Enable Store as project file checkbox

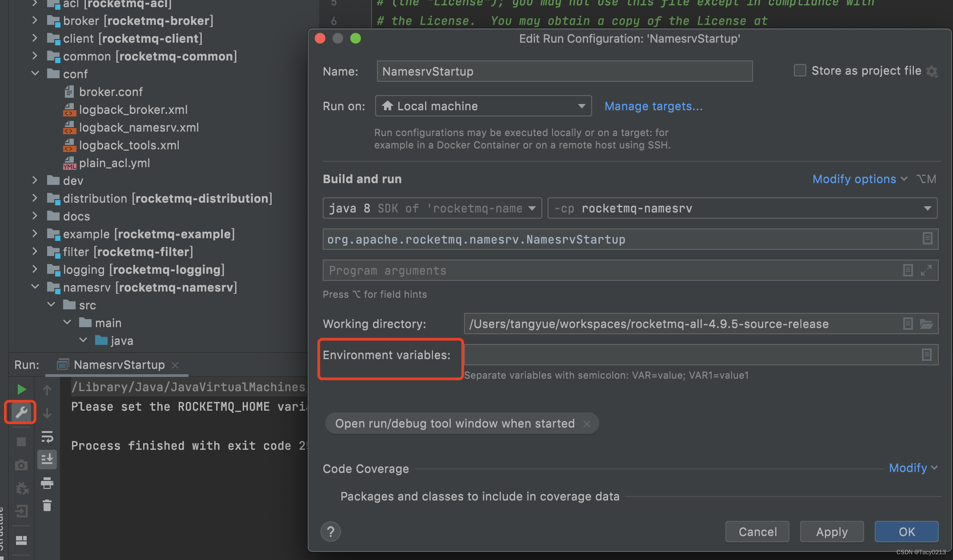pos(800,70)
